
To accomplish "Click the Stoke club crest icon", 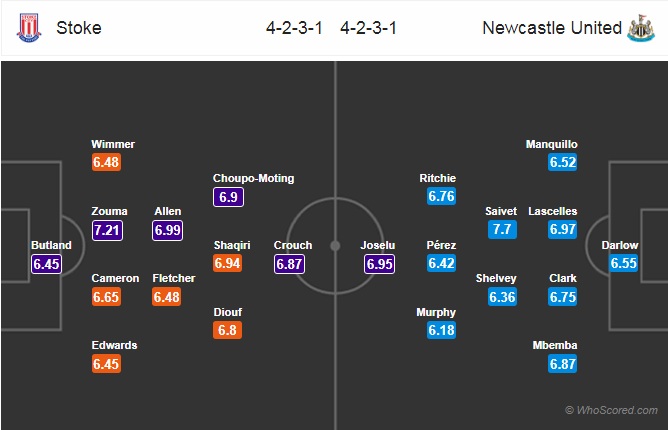I will (29, 28).
